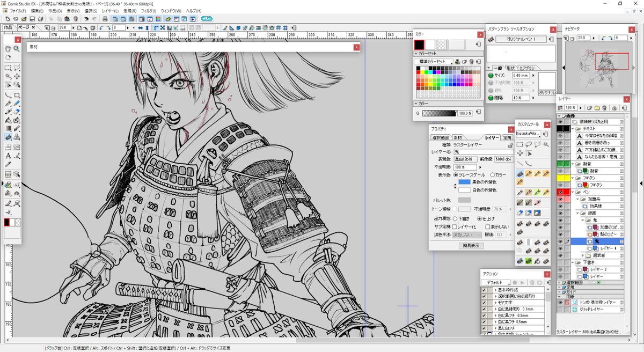Switch to 形状 tab in tool options

510,68
